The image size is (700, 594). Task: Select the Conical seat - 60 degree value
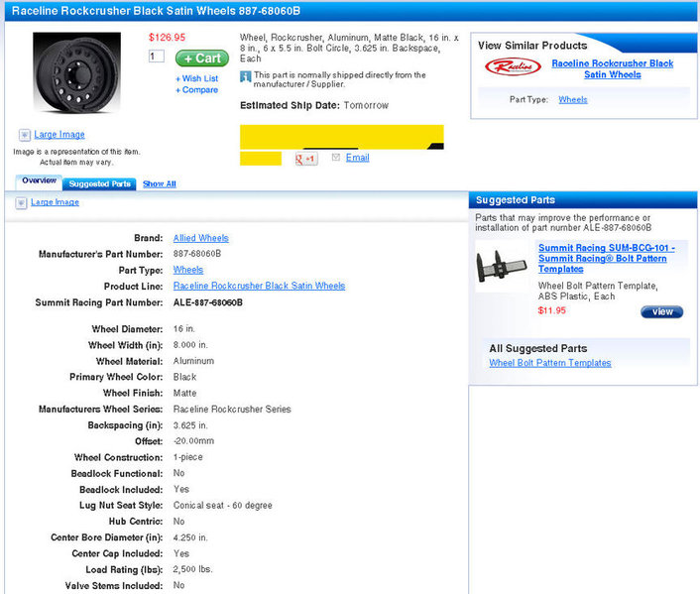pyautogui.click(x=223, y=506)
